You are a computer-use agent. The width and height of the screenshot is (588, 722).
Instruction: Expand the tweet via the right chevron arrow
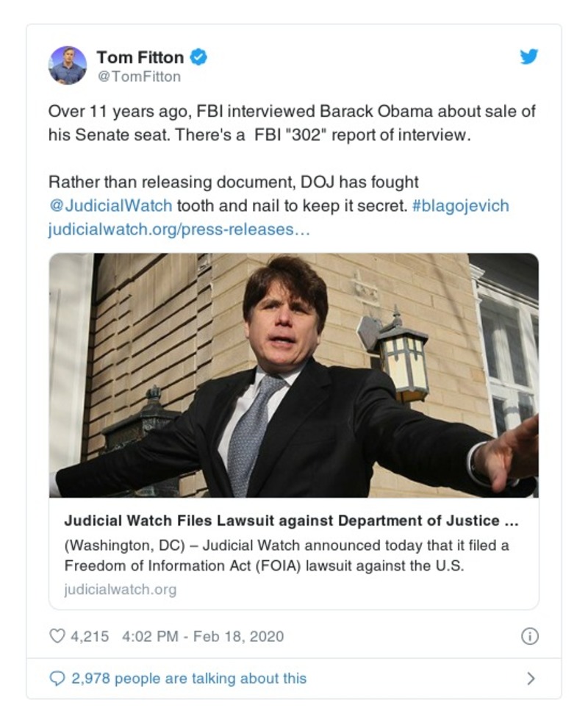[x=531, y=679]
